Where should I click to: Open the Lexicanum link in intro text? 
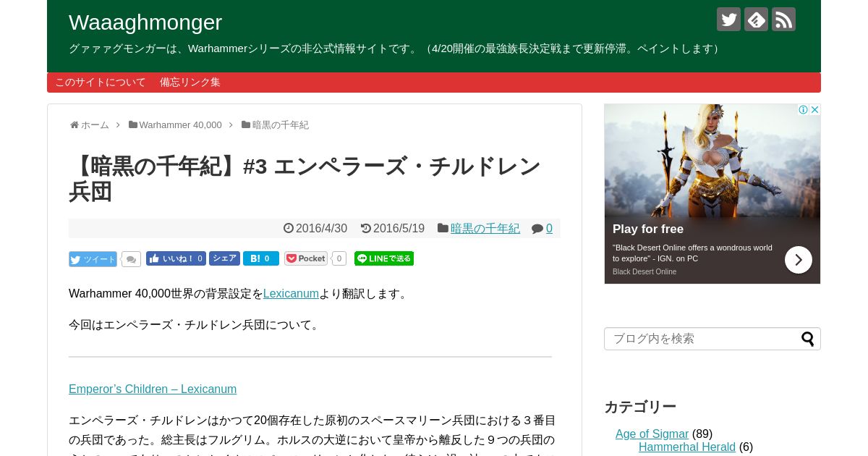[291, 294]
